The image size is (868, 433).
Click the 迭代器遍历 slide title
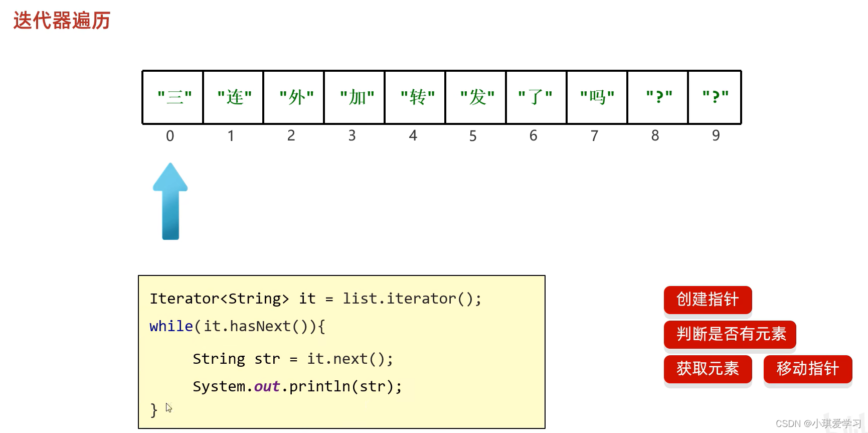pos(62,21)
